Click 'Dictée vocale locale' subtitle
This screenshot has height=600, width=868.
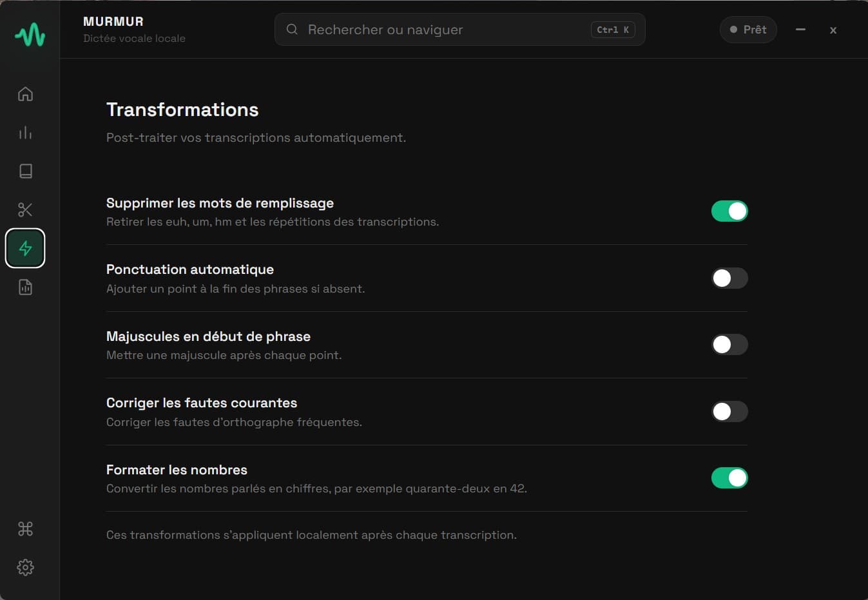134,38
